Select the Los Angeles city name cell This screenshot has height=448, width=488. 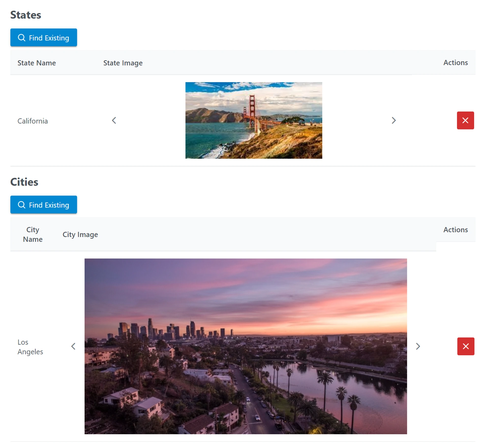point(30,347)
